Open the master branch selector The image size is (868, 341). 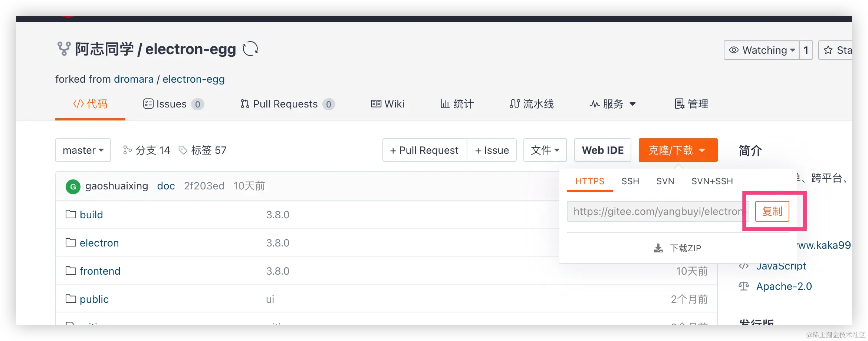coord(83,150)
